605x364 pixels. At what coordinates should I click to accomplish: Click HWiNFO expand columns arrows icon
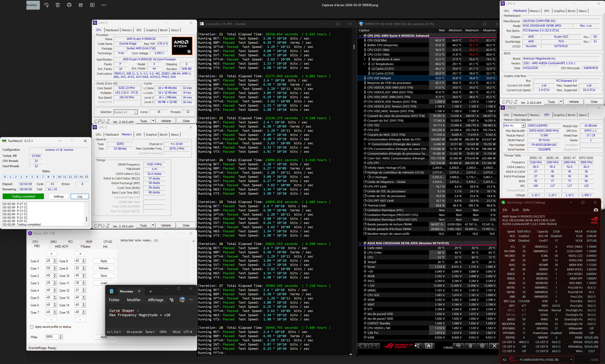pyautogui.click(x=363, y=346)
